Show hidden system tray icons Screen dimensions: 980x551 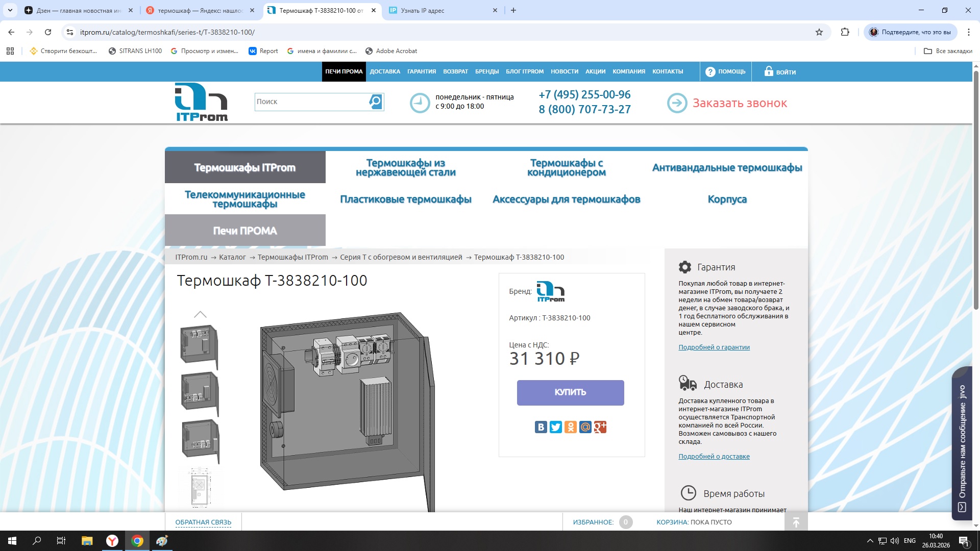pos(870,541)
